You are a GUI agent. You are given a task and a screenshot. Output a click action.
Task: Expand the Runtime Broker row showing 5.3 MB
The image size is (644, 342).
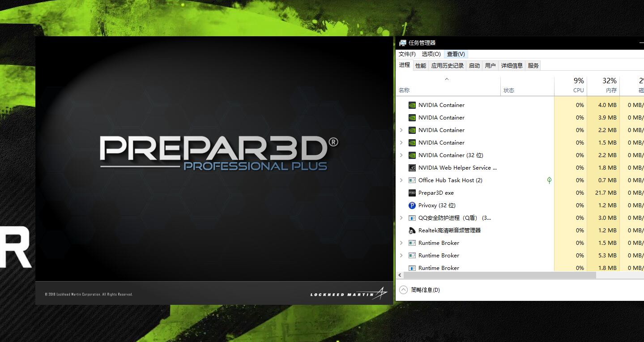[401, 256]
